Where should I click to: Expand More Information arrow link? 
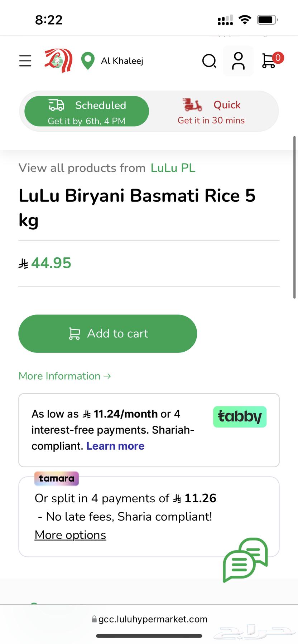point(65,376)
